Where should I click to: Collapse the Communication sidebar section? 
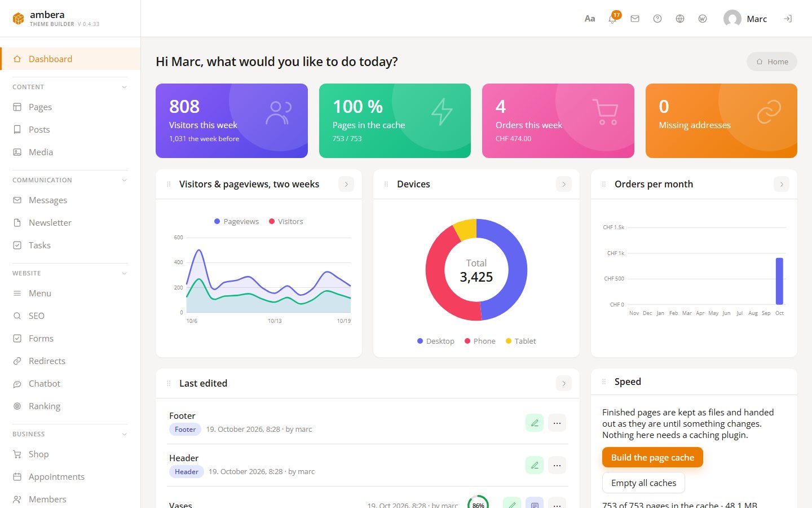coord(125,180)
